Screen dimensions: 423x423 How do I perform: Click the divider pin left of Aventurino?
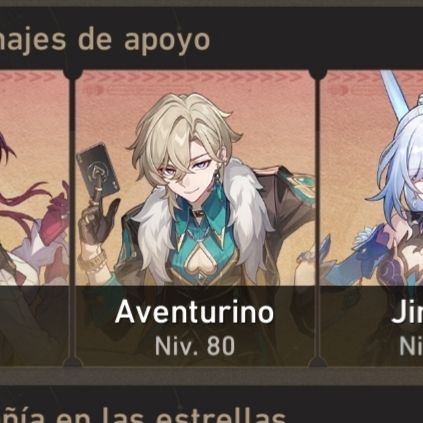[x=72, y=73]
